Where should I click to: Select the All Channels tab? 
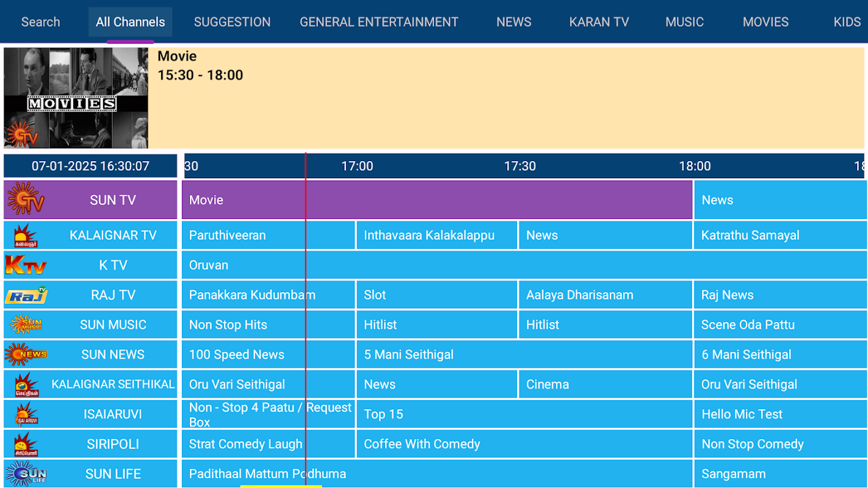pyautogui.click(x=130, y=22)
